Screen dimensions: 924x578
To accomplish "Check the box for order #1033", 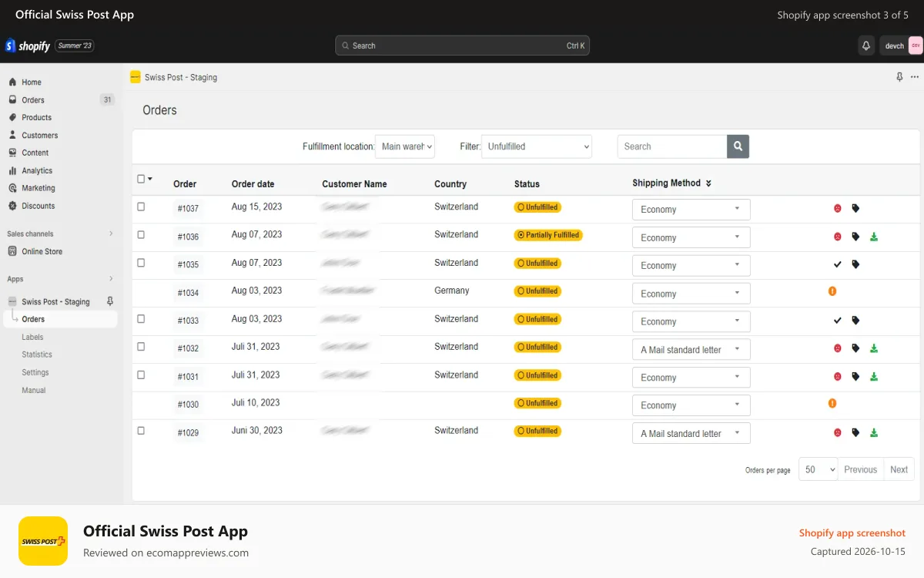I will coord(141,318).
